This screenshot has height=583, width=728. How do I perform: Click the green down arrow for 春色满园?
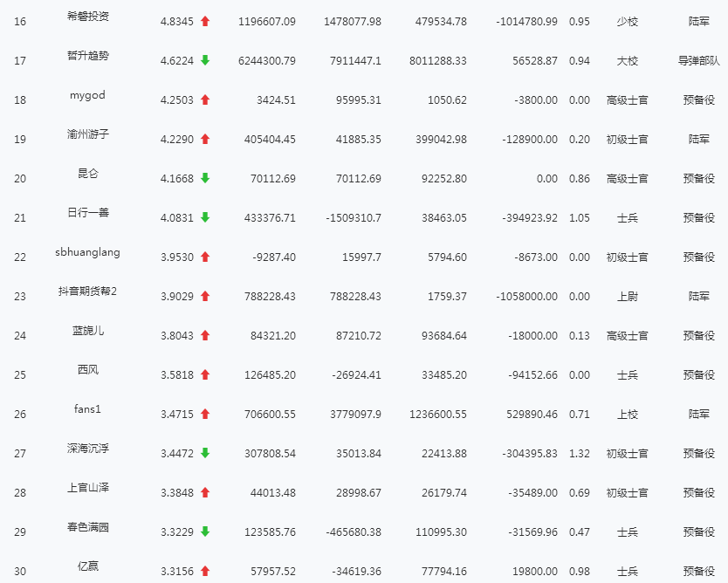(x=205, y=532)
